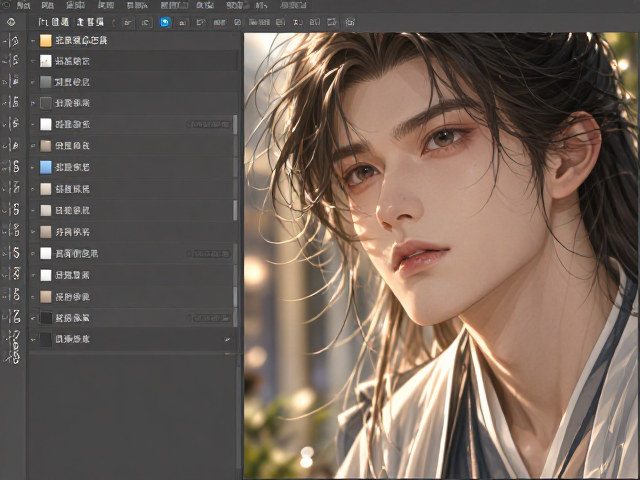Click the blue highlighted circular arrow toolbar icon
The image size is (640, 480).
point(165,22)
